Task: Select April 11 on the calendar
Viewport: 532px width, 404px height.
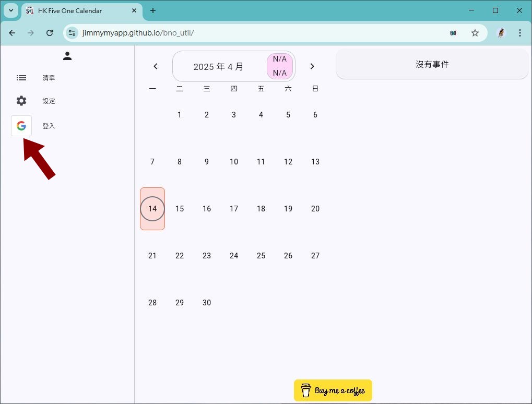Action: click(261, 162)
